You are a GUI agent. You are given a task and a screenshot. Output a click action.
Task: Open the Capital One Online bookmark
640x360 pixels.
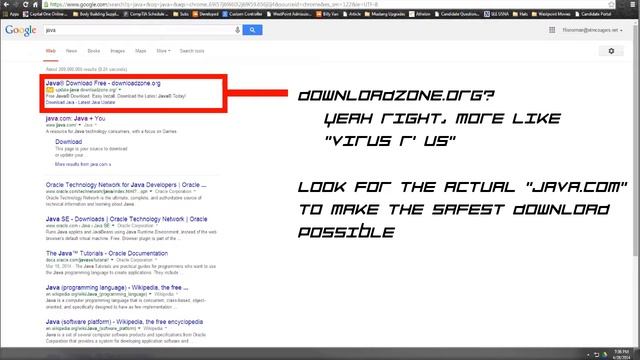[x=45, y=14]
